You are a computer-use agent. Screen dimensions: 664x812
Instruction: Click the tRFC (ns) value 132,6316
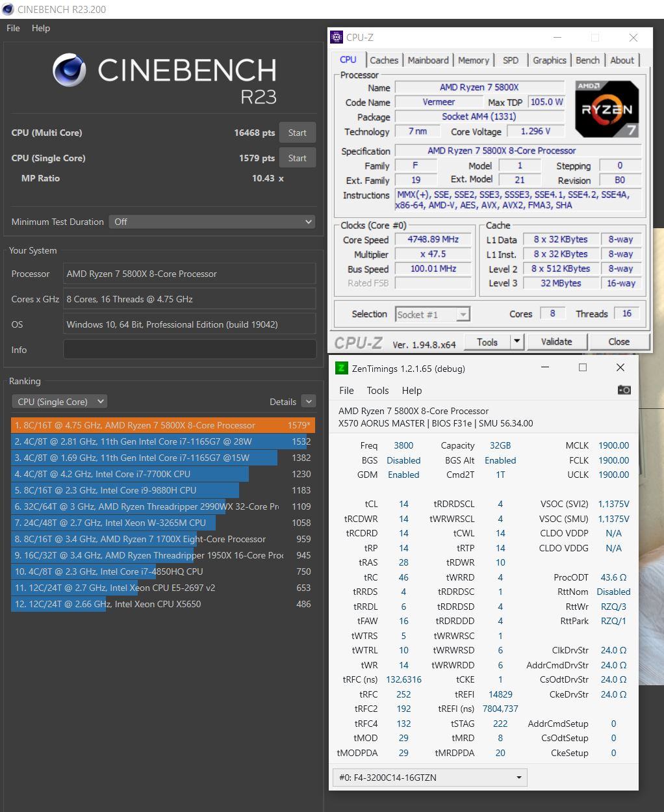tap(403, 679)
